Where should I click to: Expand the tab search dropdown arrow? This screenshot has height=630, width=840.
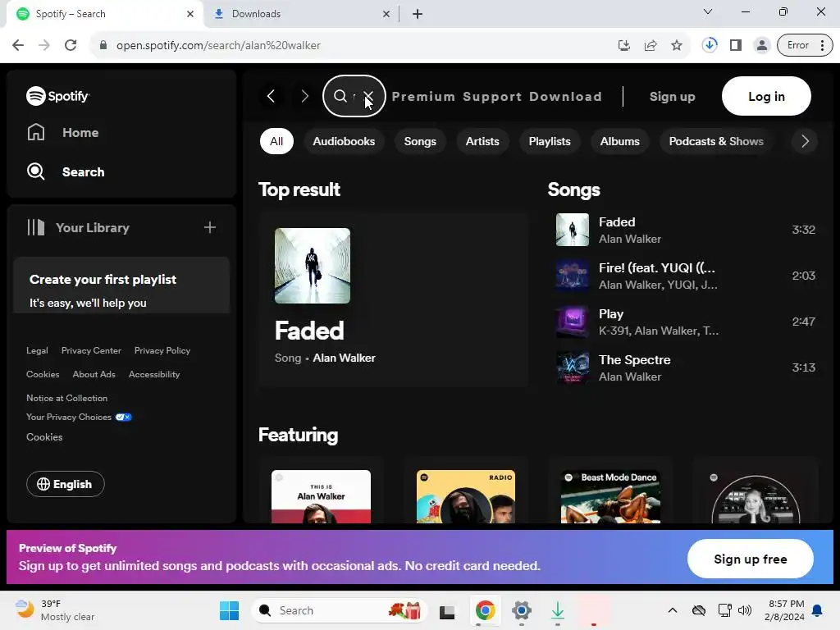(x=708, y=11)
